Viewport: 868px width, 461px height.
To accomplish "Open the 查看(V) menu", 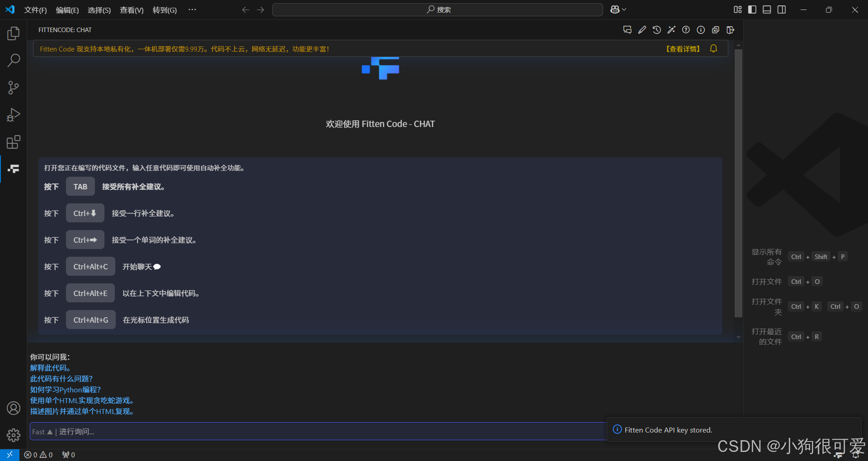I will pyautogui.click(x=132, y=10).
